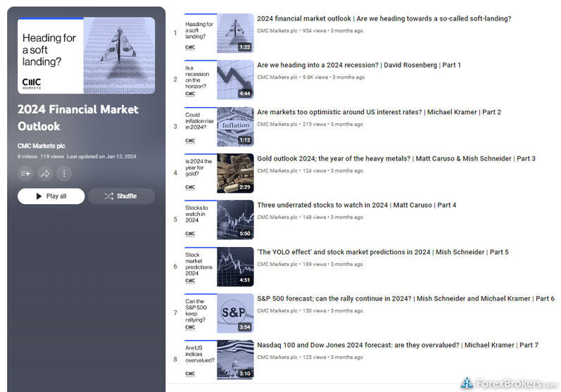
Task: Open the recession on the horizon thumbnail
Action: point(218,80)
